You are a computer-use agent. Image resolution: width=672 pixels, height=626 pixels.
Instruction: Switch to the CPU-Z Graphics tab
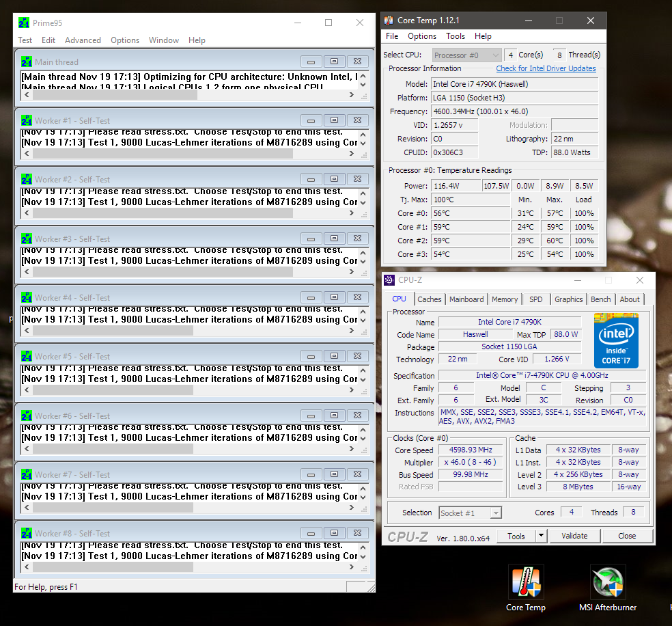click(568, 299)
